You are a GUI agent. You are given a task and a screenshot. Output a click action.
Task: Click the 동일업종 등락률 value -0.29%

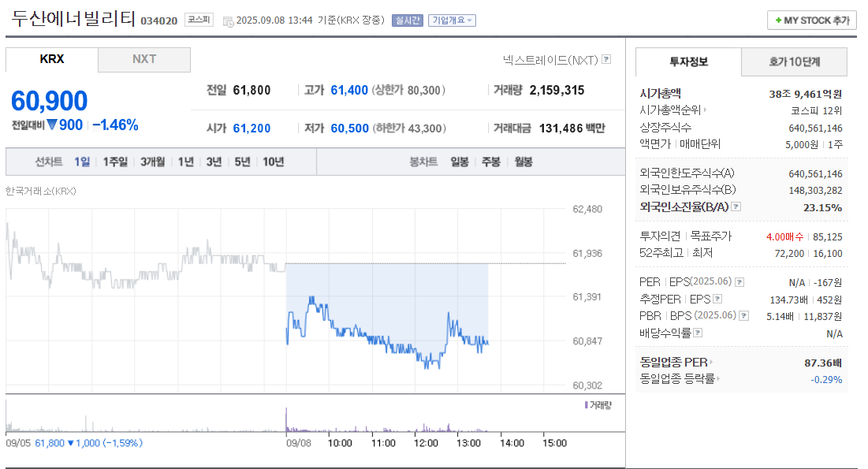coord(826,380)
